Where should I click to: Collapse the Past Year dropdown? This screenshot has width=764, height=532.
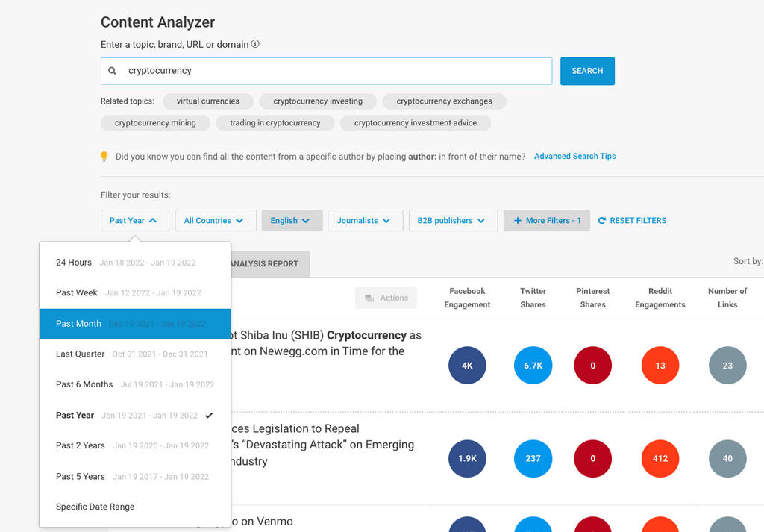[134, 221]
